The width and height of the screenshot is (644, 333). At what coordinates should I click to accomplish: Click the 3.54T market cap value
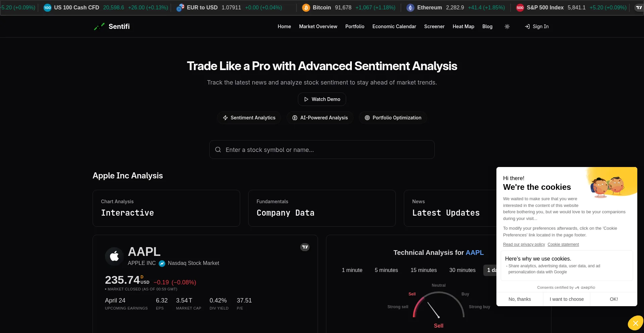184,300
